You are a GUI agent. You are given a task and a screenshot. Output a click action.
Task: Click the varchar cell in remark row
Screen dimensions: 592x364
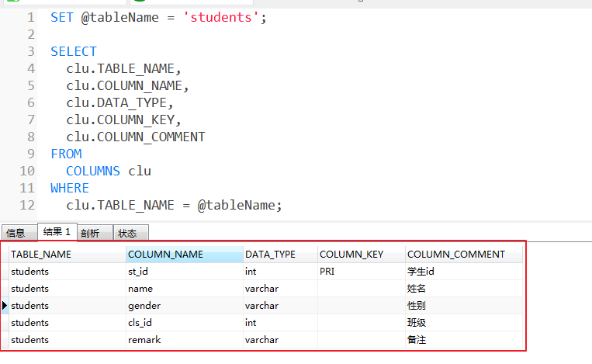(x=280, y=339)
